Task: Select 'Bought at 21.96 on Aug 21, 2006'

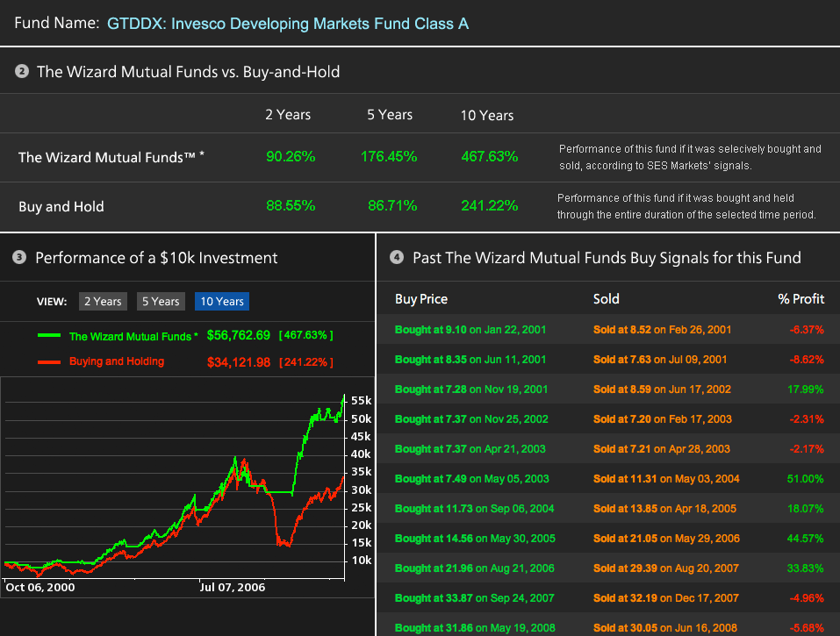Action: pyautogui.click(x=475, y=568)
